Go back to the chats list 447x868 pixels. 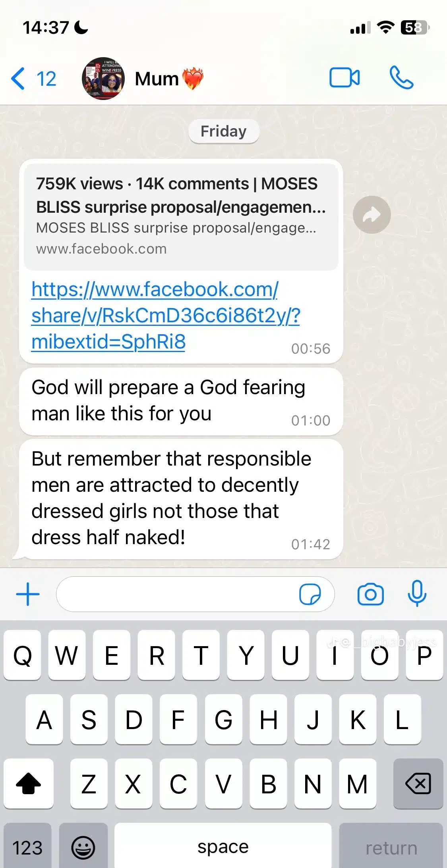(33, 78)
